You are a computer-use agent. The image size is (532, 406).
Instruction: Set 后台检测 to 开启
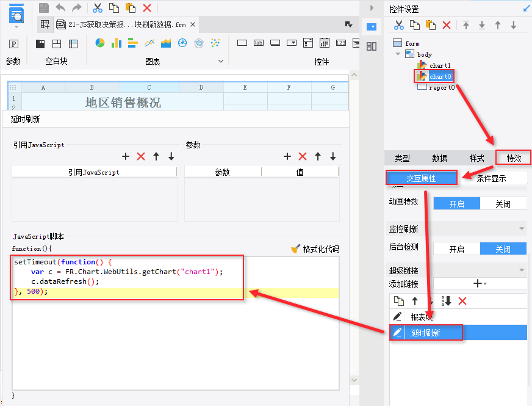click(457, 249)
